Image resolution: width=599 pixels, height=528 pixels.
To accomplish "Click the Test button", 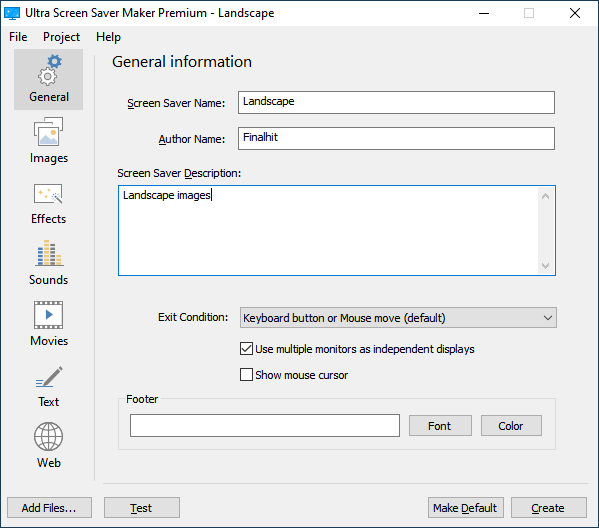I will point(142,508).
